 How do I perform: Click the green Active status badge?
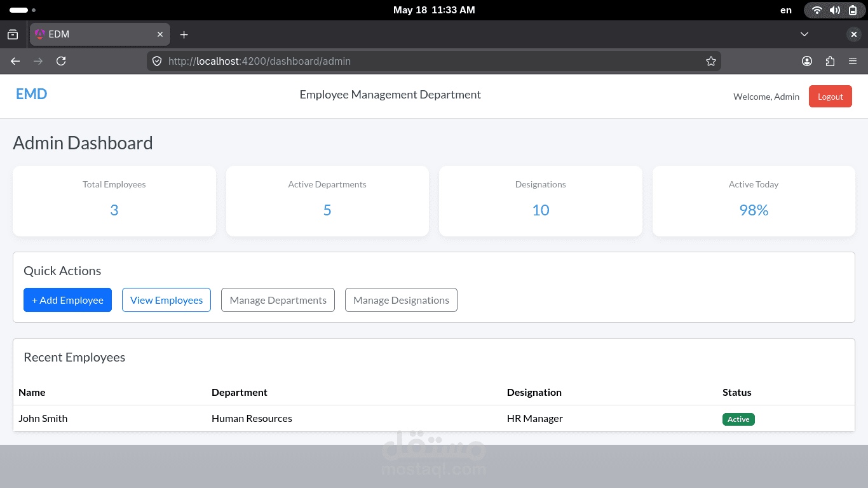coord(738,419)
